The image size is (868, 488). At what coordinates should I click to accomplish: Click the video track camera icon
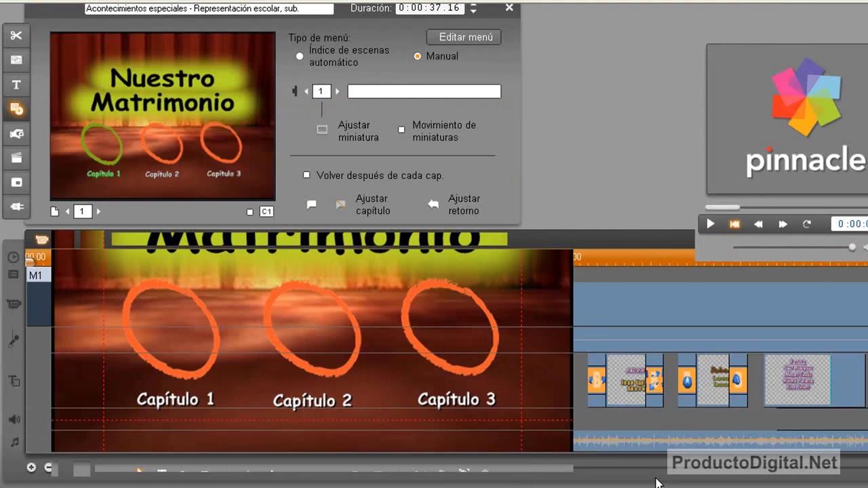(14, 304)
